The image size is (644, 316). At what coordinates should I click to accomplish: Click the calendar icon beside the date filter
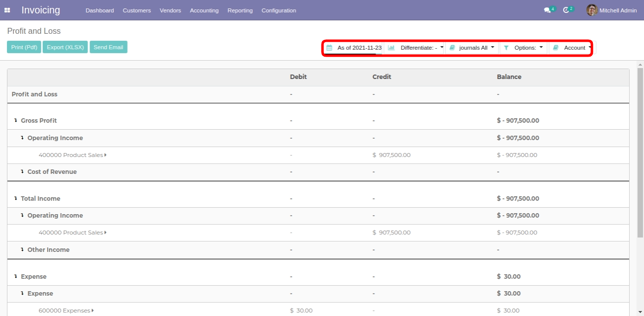coord(329,48)
